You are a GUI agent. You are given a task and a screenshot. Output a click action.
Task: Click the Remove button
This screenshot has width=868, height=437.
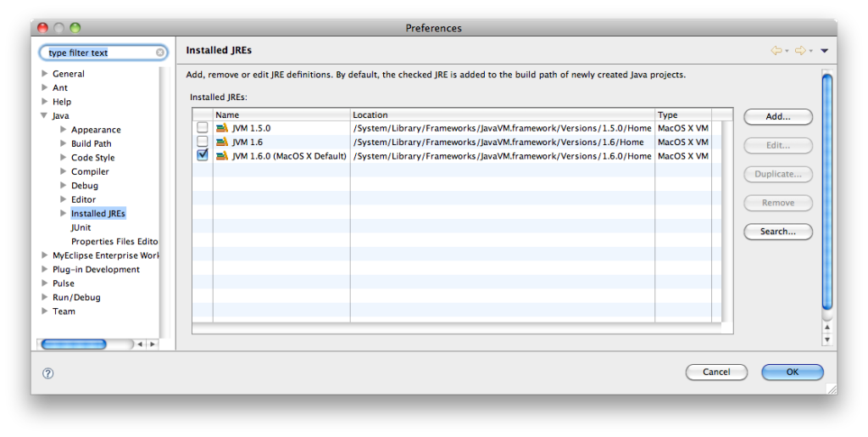point(778,203)
